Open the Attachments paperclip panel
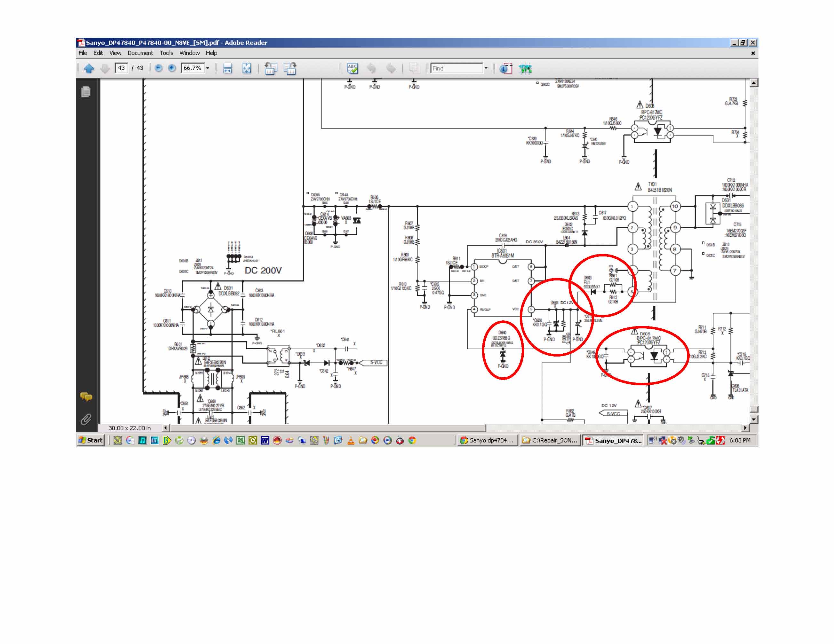Image resolution: width=834 pixels, height=644 pixels. click(x=86, y=419)
